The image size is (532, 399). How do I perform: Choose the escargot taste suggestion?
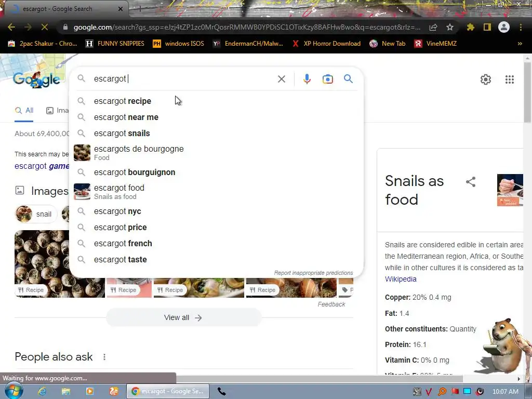[217, 260]
